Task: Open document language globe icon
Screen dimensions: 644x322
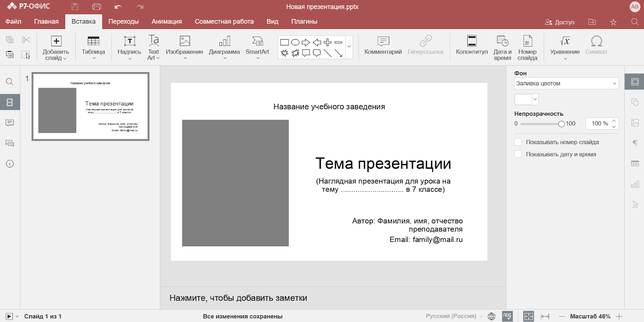Action: tap(491, 316)
